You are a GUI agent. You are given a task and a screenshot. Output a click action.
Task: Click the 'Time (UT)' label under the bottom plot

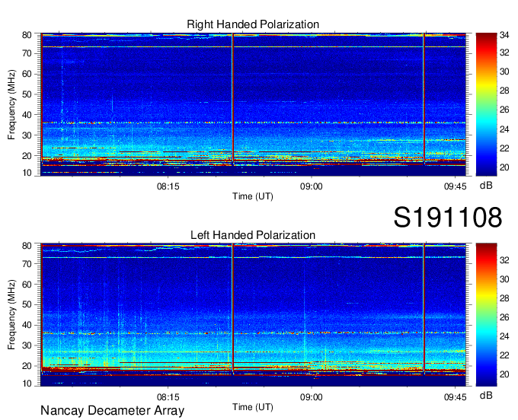[x=253, y=407]
